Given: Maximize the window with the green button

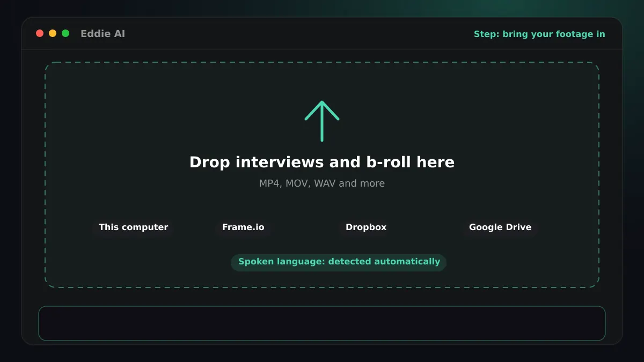Looking at the screenshot, I should click(x=65, y=33).
